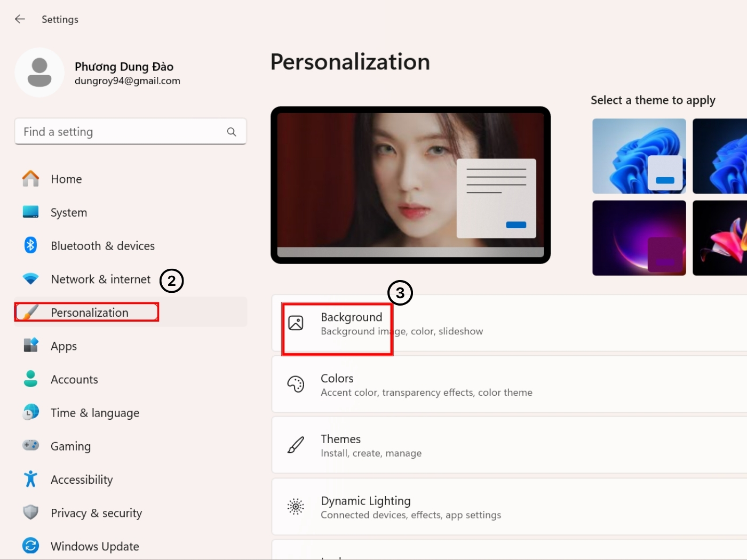Apply the purple glow theme
The image size is (747, 560).
click(639, 238)
